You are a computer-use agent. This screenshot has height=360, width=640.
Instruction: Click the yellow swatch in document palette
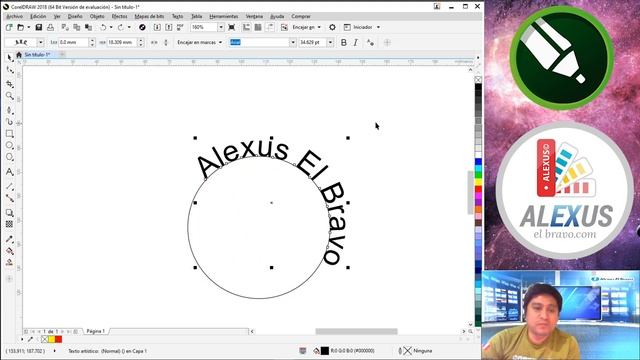point(52,339)
